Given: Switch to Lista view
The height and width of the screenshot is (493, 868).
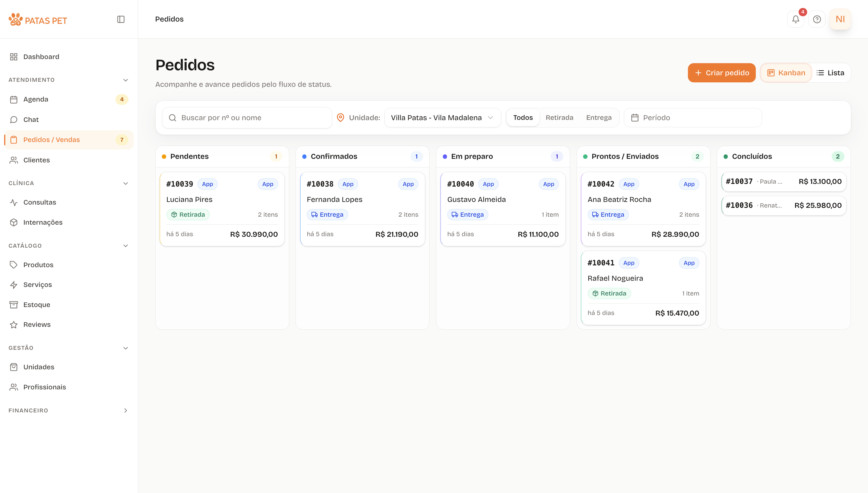Looking at the screenshot, I should [x=831, y=73].
